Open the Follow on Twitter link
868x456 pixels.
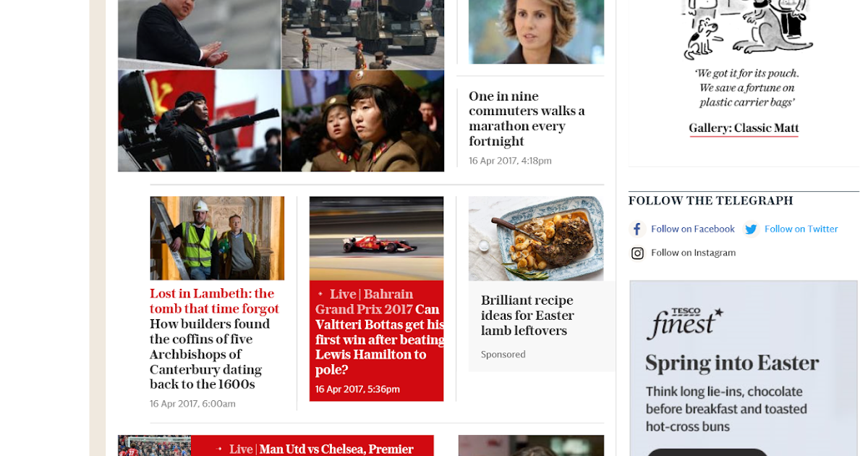[x=801, y=229]
